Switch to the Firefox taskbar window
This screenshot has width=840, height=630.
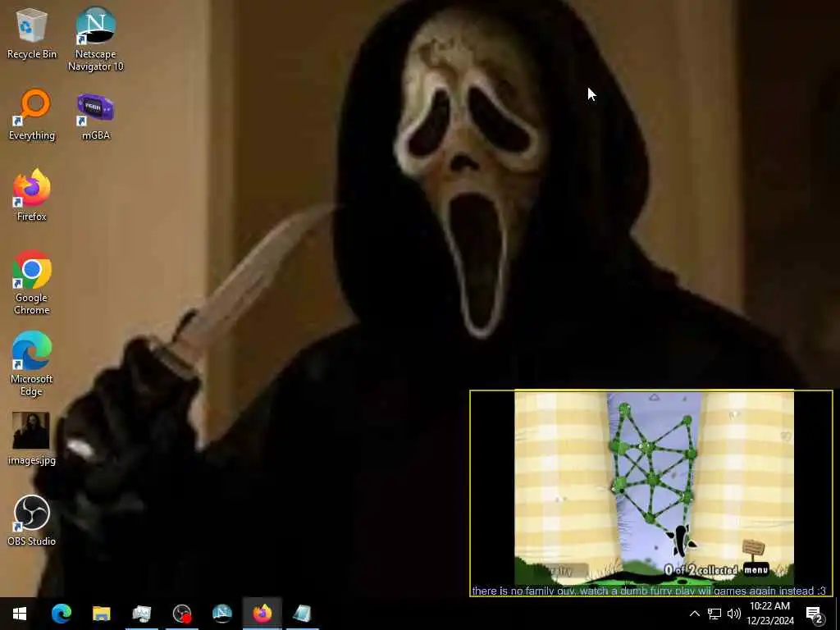[262, 614]
